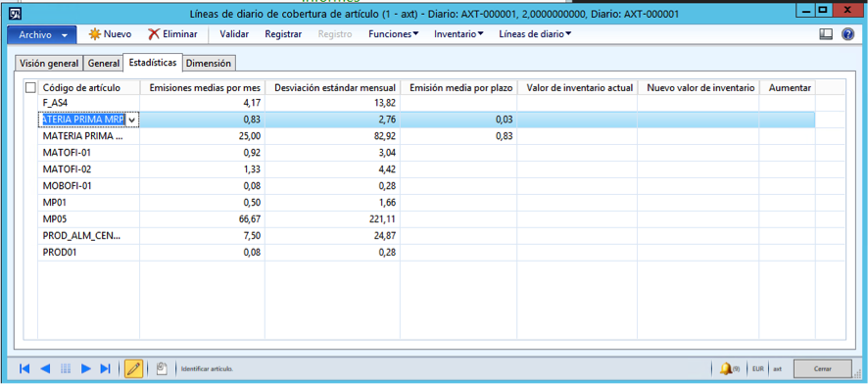Image resolution: width=868 pixels, height=384 pixels.
Task: Go to first record navigation arrow
Action: [x=24, y=368]
